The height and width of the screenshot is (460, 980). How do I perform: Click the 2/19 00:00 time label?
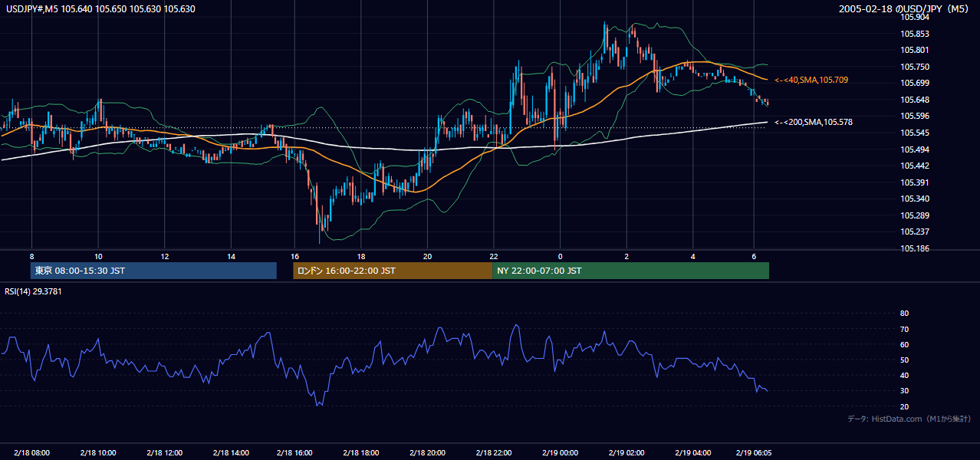point(560,452)
